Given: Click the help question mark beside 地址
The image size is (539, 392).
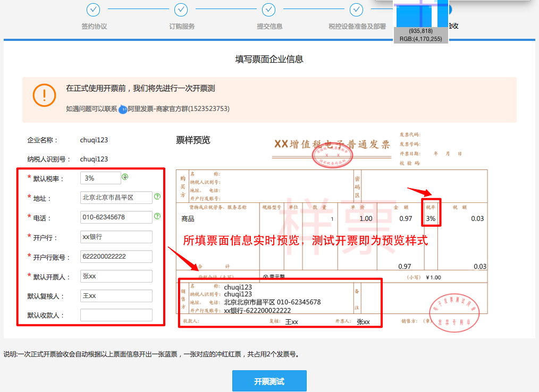Looking at the screenshot, I should 157,196.
